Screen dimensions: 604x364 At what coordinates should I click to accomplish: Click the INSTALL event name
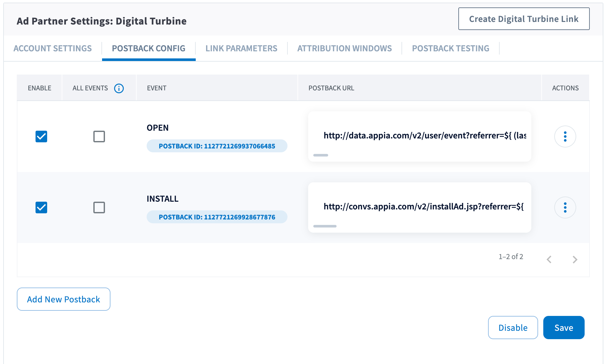click(x=162, y=199)
